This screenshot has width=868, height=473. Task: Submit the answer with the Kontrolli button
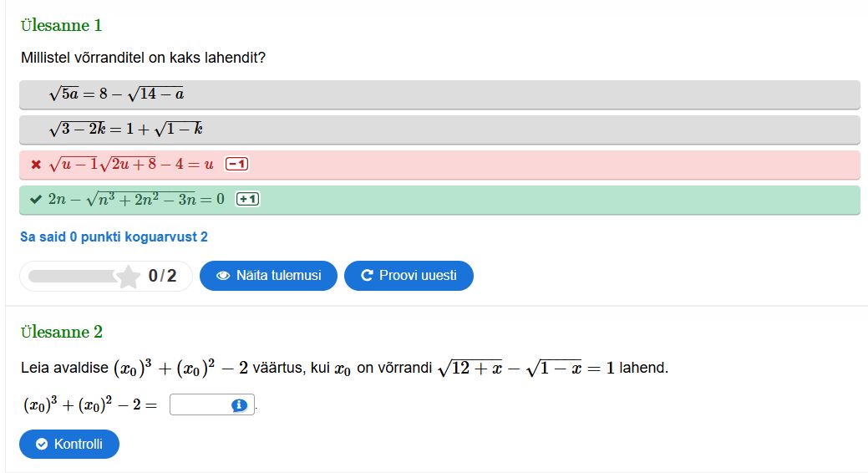pyautogui.click(x=69, y=445)
